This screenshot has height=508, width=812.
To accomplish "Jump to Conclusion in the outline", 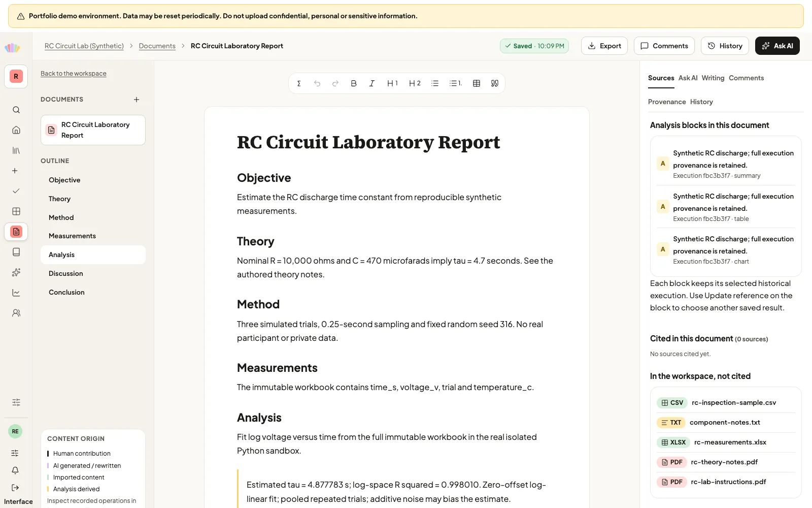I will (x=93, y=292).
